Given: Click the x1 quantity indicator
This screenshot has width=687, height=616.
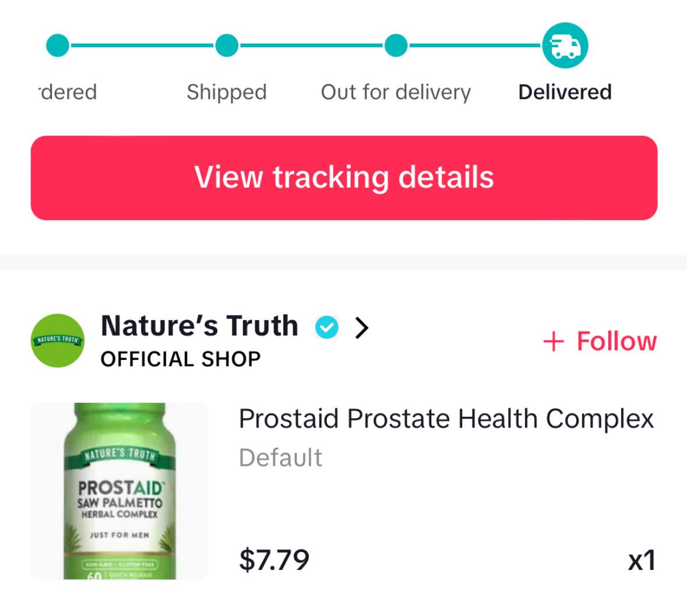Looking at the screenshot, I should tap(642, 561).
